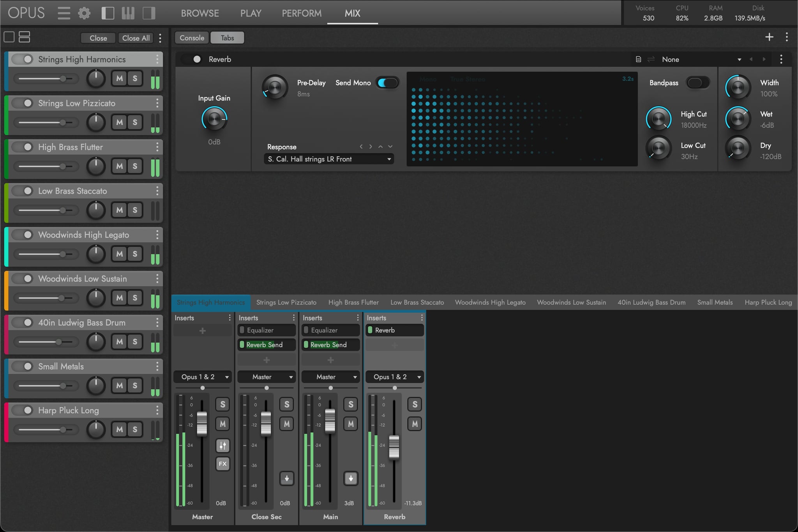Mute the Low Brass Staccato instrument
This screenshot has height=532, width=798.
120,210
